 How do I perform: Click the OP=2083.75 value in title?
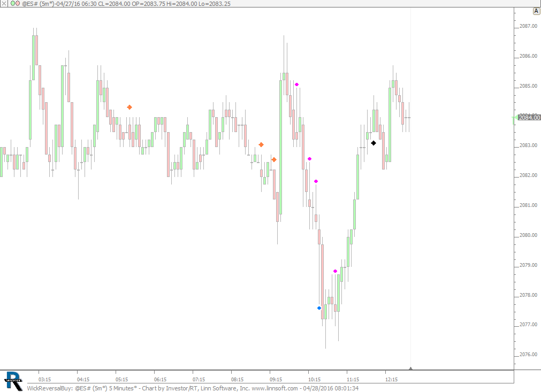tap(148, 4)
